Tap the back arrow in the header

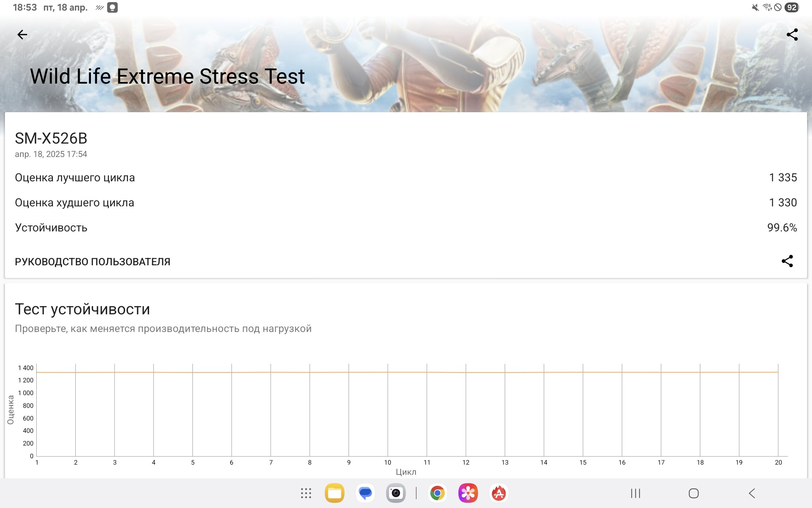point(22,35)
